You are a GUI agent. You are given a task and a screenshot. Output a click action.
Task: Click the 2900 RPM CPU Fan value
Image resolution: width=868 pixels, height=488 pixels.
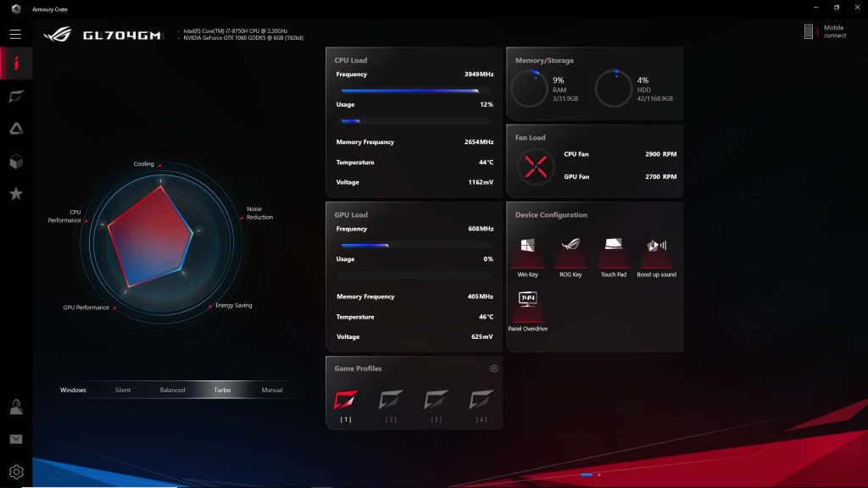[660, 154]
